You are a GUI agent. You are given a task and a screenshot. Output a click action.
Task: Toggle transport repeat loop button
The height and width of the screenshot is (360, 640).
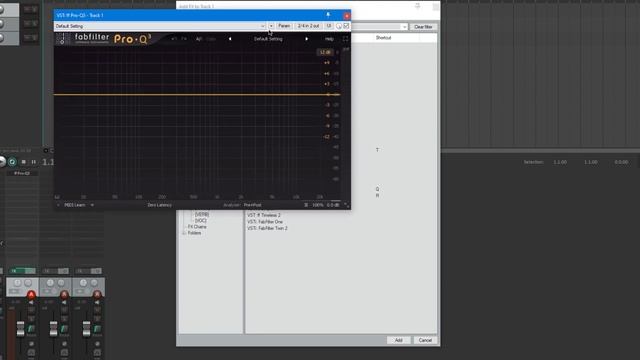tap(12, 162)
